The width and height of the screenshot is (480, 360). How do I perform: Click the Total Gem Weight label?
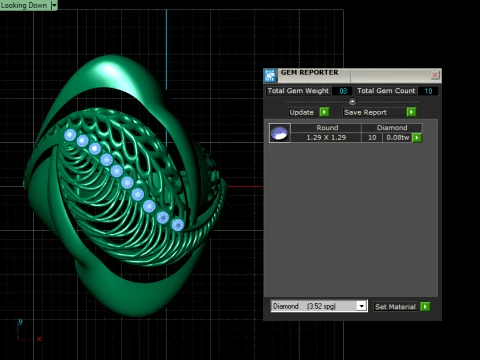pyautogui.click(x=298, y=91)
